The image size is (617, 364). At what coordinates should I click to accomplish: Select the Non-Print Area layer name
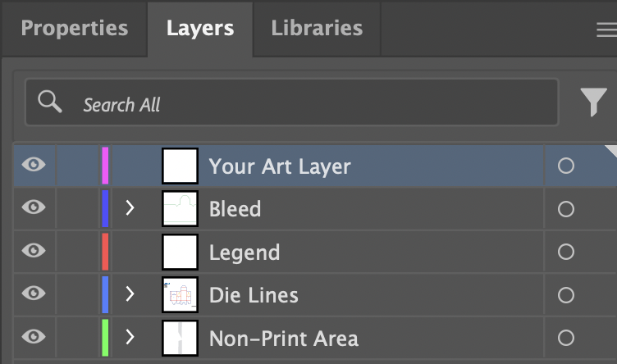283,338
